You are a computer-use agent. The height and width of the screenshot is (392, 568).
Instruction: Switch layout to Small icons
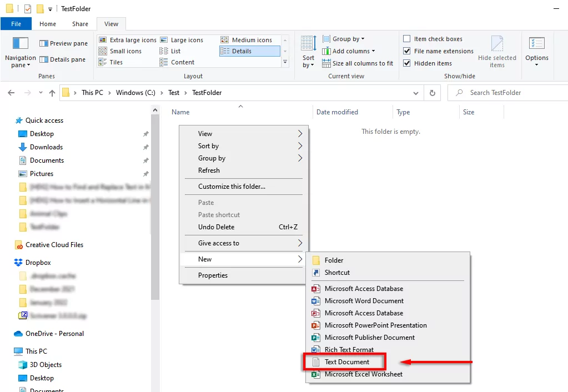click(120, 51)
